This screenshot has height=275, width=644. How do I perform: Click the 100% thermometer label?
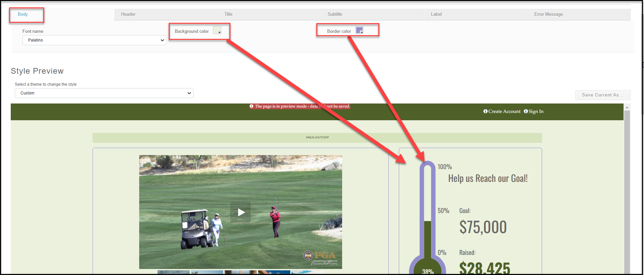tap(445, 167)
